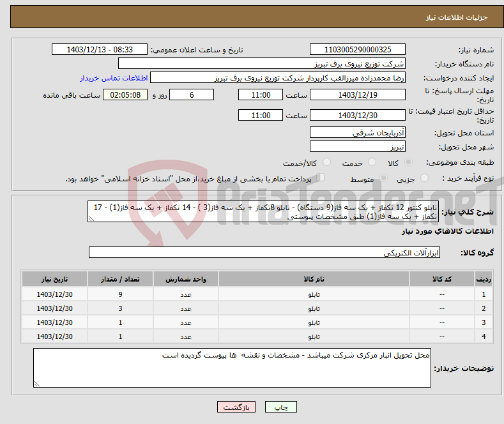This screenshot has height=424, width=504.
Task: Click عدد unit in row 3
Action: pyautogui.click(x=186, y=323)
